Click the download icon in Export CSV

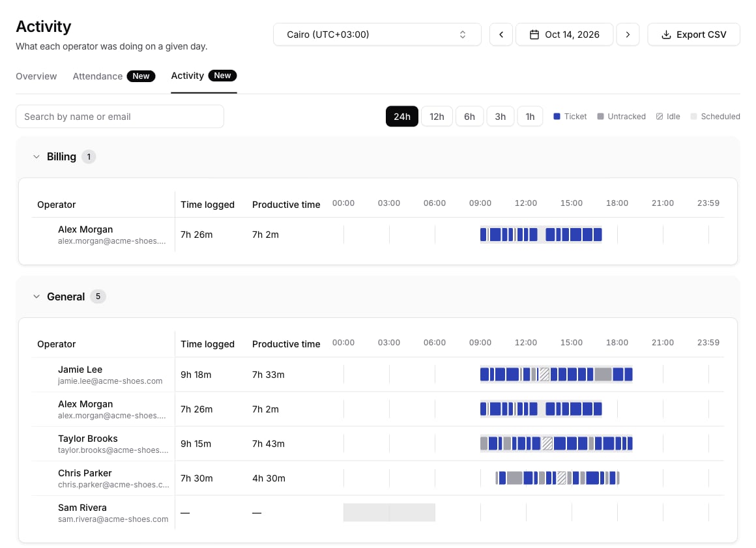pos(666,35)
